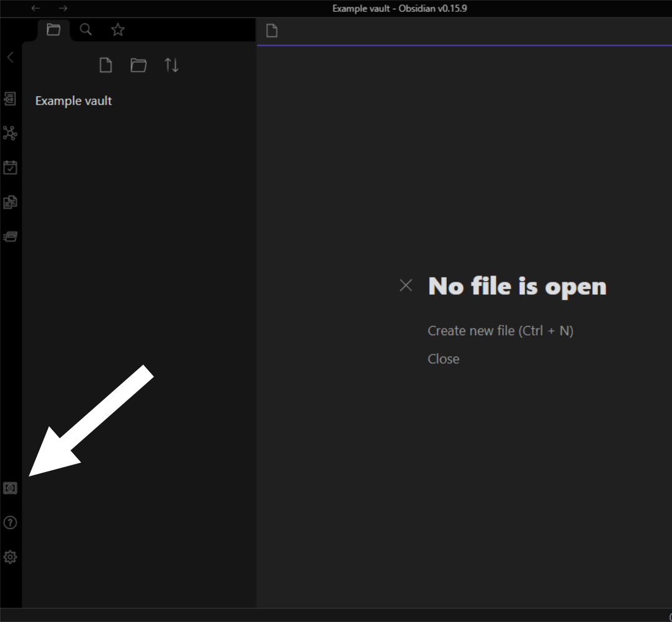Switch to the starred tab
Screen dimensions: 672x622
[118, 30]
